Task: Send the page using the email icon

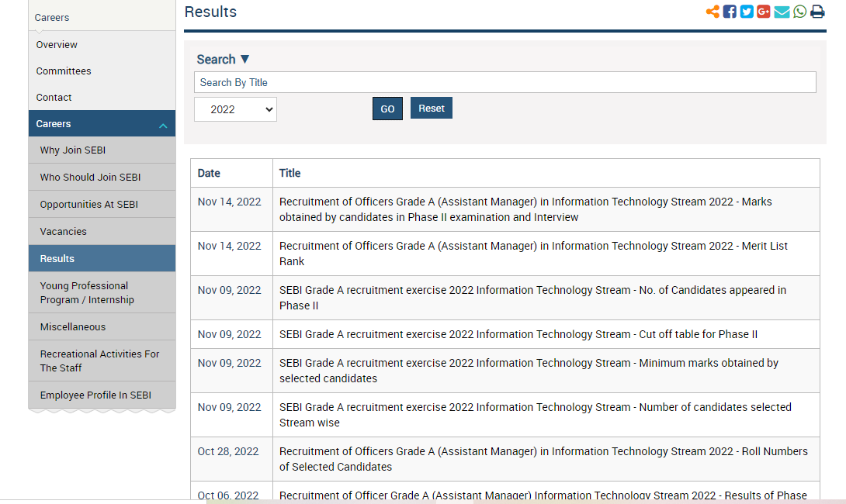Action: pos(782,12)
